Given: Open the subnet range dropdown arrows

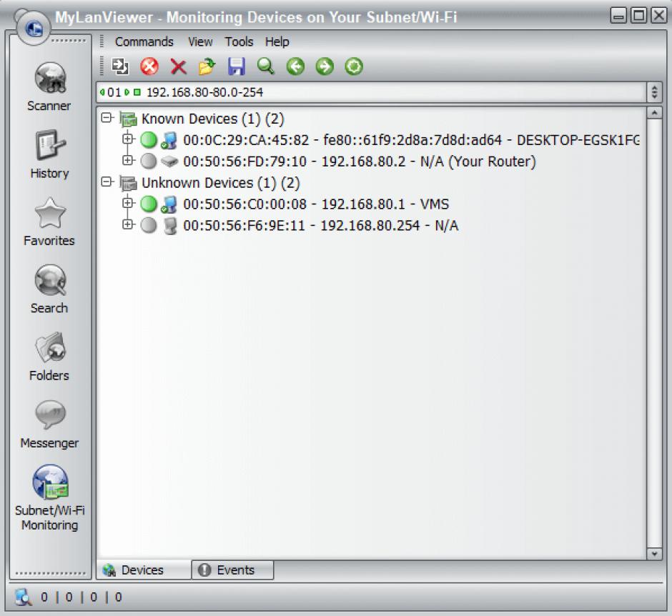Looking at the screenshot, I should pos(654,92).
